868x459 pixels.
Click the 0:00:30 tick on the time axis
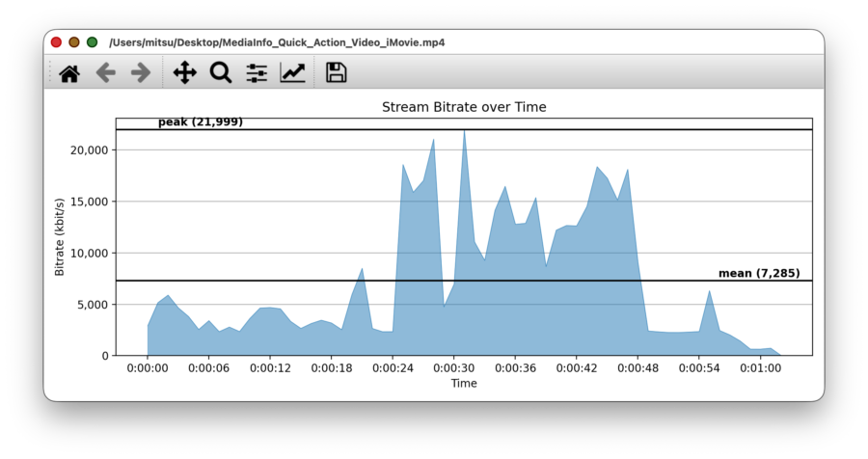[453, 368]
